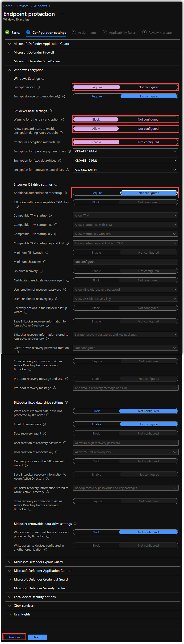Screen dimensions: 184x644
Task: Expand User Rights section
Action: coord(93,615)
